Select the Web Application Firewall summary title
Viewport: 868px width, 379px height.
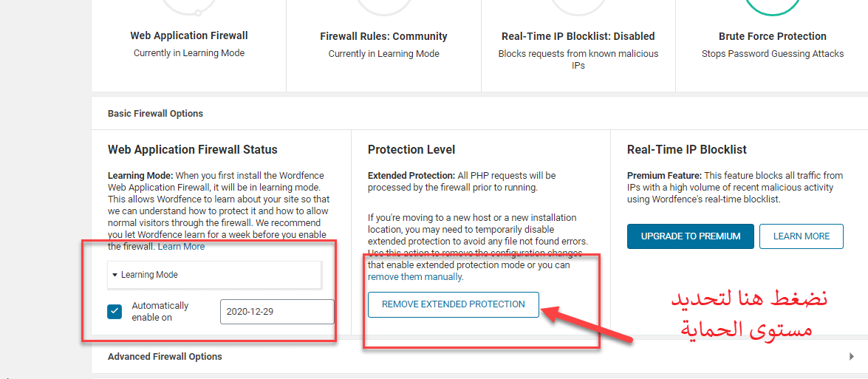tap(189, 36)
